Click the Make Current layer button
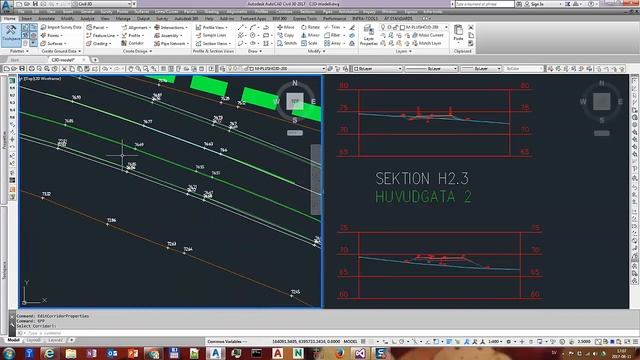Screen dimensions: 640x360 427,36
